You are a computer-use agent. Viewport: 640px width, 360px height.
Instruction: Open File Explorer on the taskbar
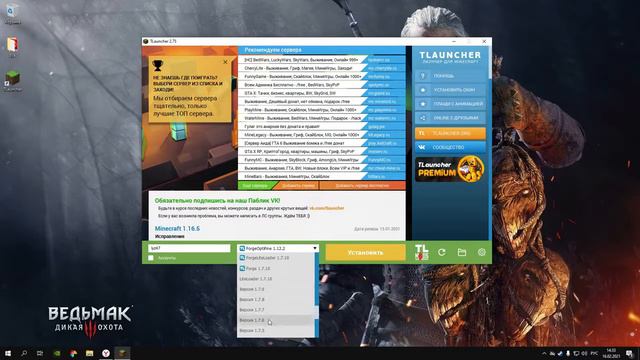[x=89, y=353]
